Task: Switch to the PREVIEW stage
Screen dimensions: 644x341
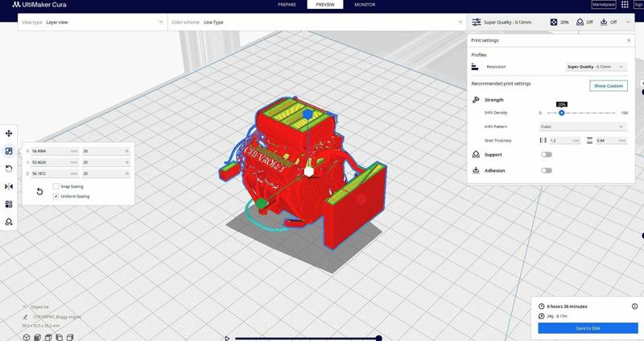Action: 325,5
